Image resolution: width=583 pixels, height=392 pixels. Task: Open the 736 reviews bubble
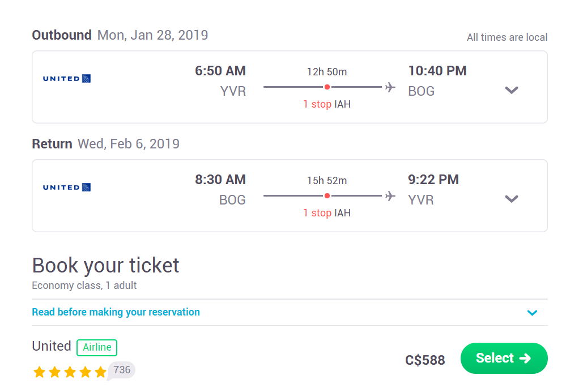click(x=122, y=370)
